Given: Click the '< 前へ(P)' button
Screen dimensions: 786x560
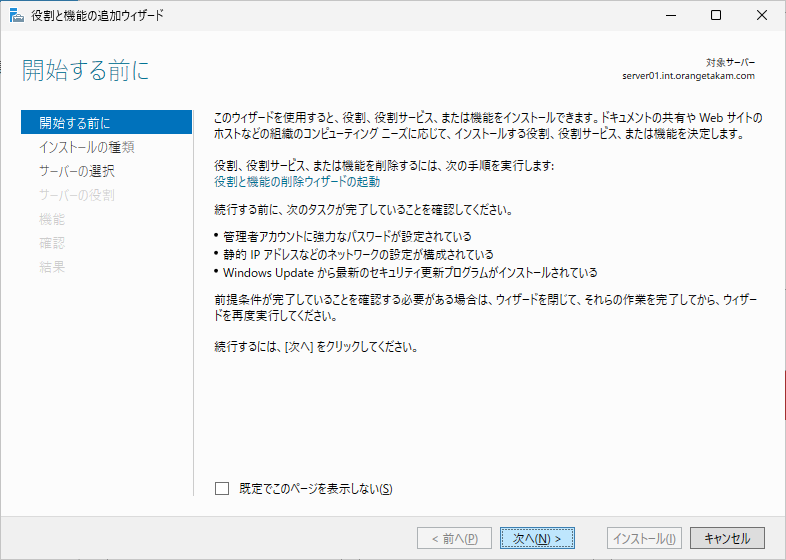Looking at the screenshot, I should pyautogui.click(x=454, y=538).
